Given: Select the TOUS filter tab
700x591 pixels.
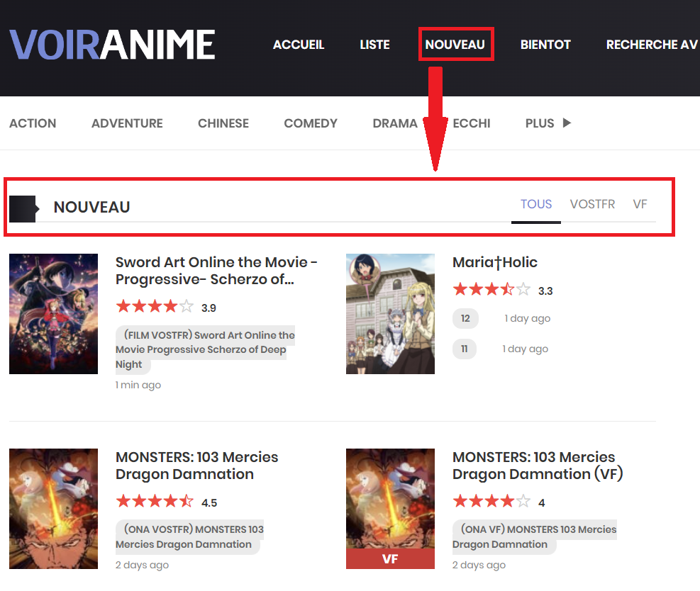Looking at the screenshot, I should pos(535,204).
